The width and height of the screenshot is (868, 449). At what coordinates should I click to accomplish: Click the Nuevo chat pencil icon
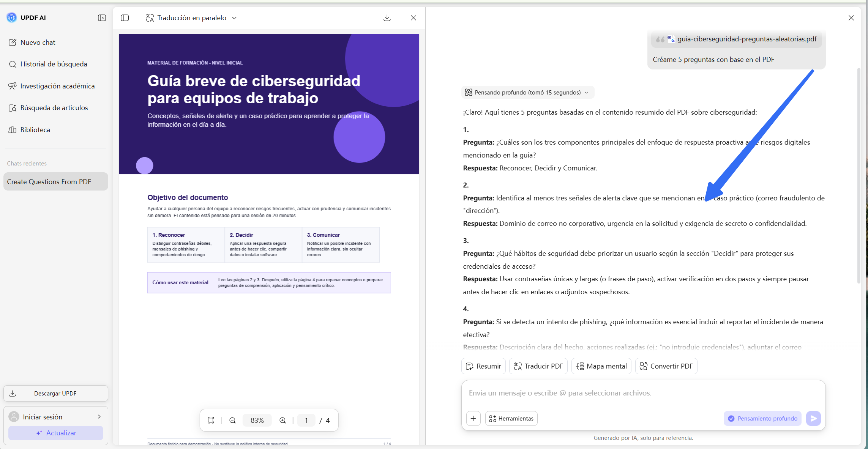tap(13, 43)
